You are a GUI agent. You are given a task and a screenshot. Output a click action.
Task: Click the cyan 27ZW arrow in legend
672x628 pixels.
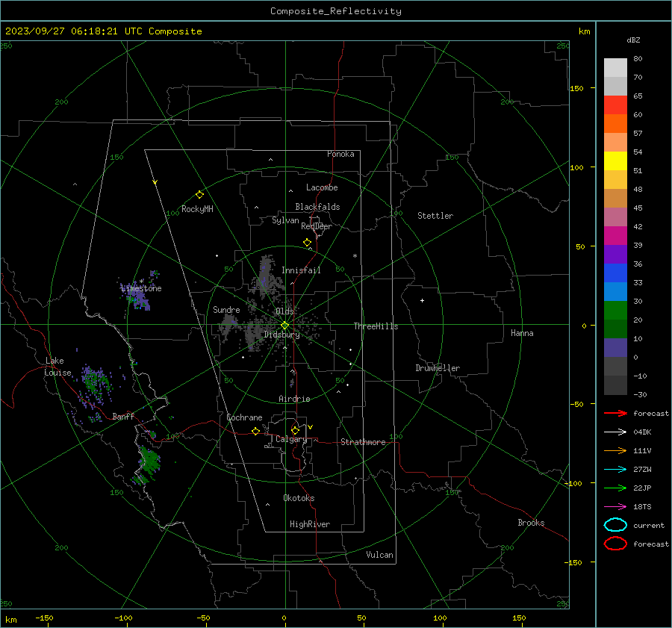tap(615, 470)
